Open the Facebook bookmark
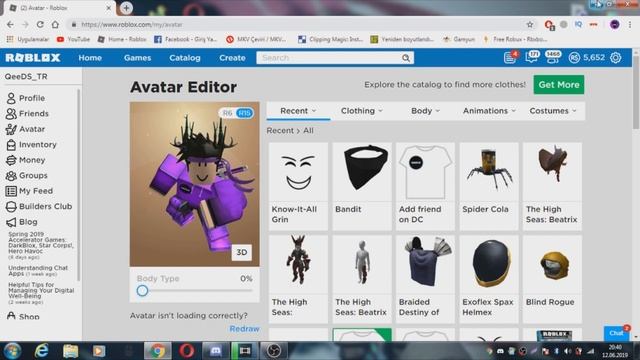Screen dimensions: 640x360 tap(186, 39)
